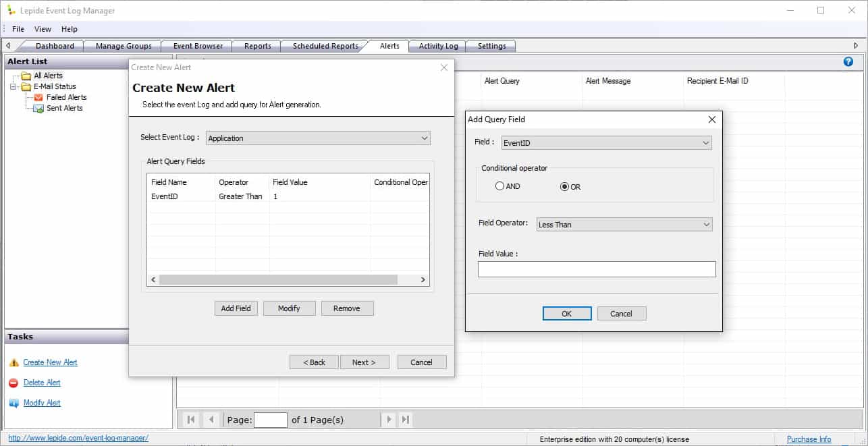Image resolution: width=868 pixels, height=446 pixels.
Task: Go to next page in pager
Action: pyautogui.click(x=388, y=420)
